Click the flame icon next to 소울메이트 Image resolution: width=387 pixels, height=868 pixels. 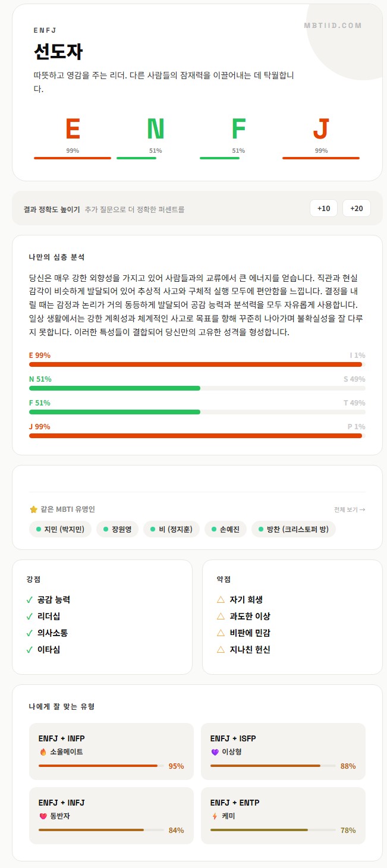tap(43, 752)
